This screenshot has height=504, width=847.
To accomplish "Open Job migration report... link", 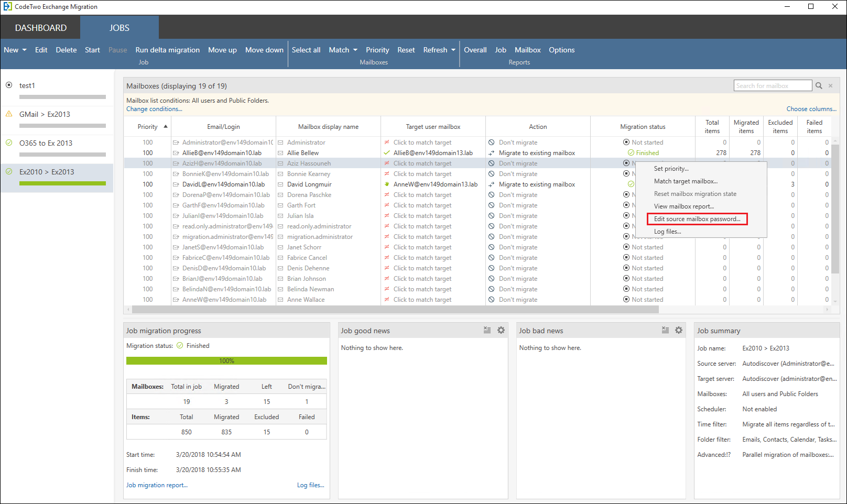I will coord(157,485).
